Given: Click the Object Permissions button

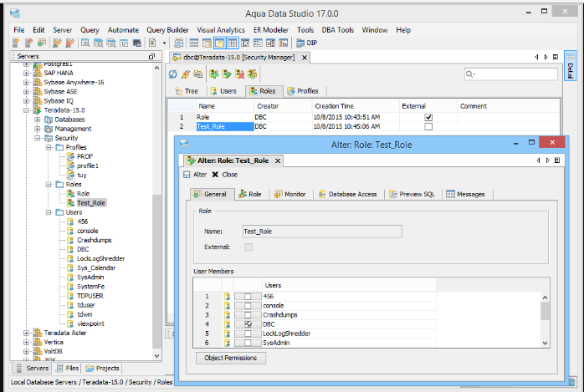Looking at the screenshot, I should [x=231, y=358].
